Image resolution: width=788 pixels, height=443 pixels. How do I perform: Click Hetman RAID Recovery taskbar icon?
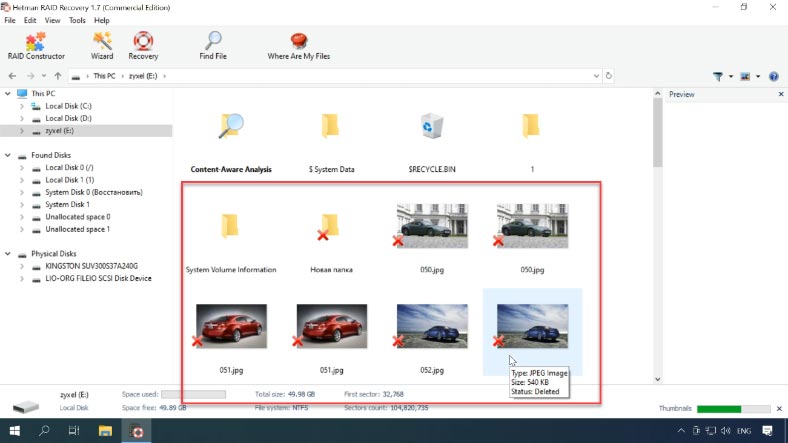(136, 430)
